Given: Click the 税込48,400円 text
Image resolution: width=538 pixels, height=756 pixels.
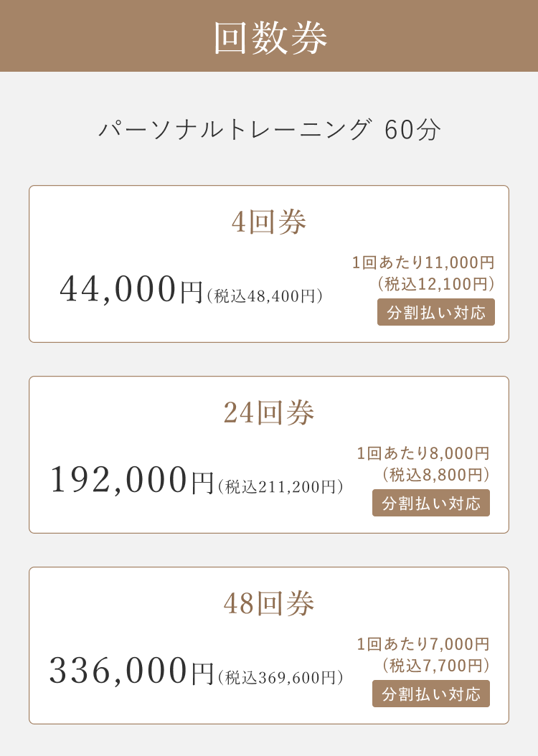Looking at the screenshot, I should [x=265, y=296].
